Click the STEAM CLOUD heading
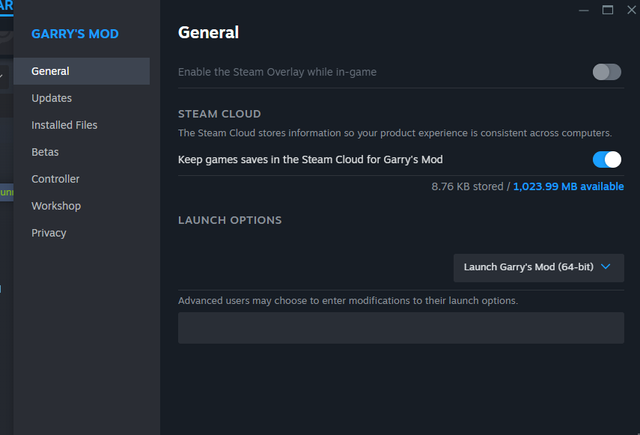The width and height of the screenshot is (640, 435). tap(219, 114)
